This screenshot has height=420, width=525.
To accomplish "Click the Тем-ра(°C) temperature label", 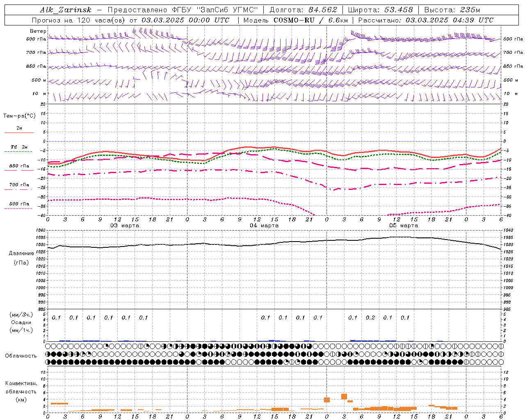I will 19,116.
